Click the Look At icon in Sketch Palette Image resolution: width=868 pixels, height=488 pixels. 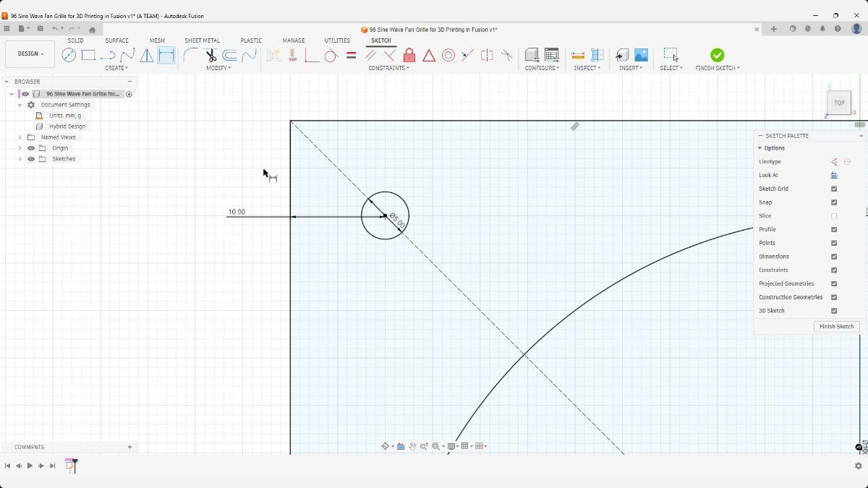(834, 175)
